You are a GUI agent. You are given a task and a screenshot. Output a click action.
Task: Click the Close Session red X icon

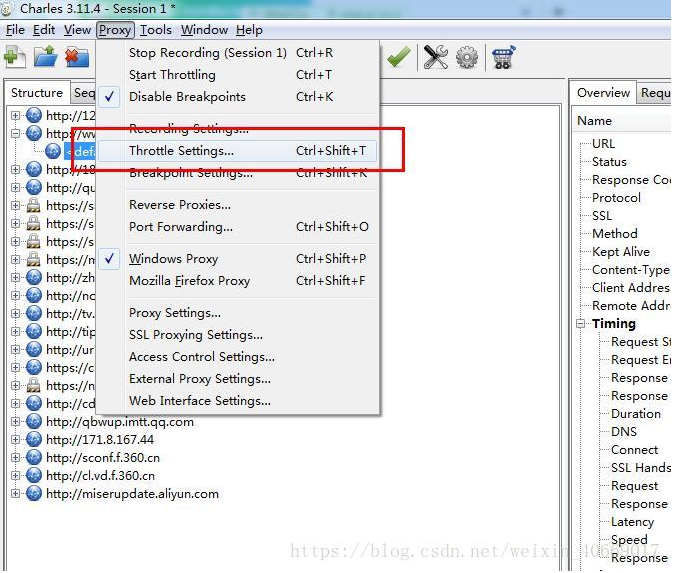(77, 57)
